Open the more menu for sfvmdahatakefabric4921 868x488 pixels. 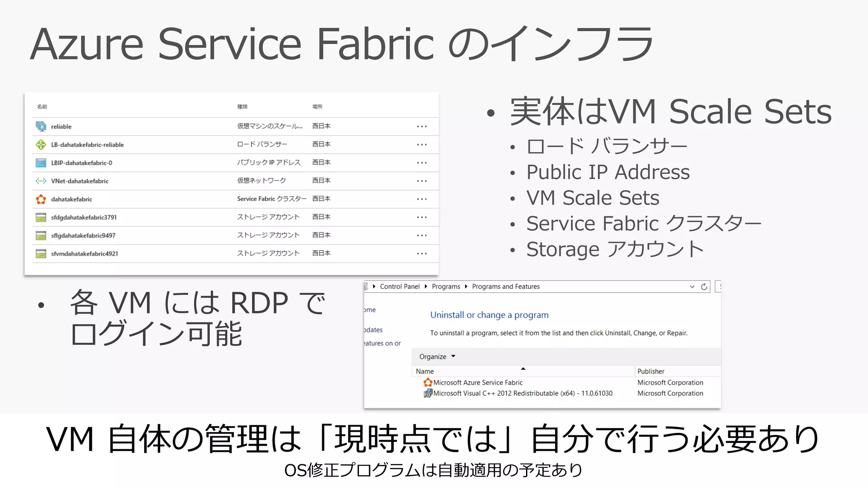(422, 254)
